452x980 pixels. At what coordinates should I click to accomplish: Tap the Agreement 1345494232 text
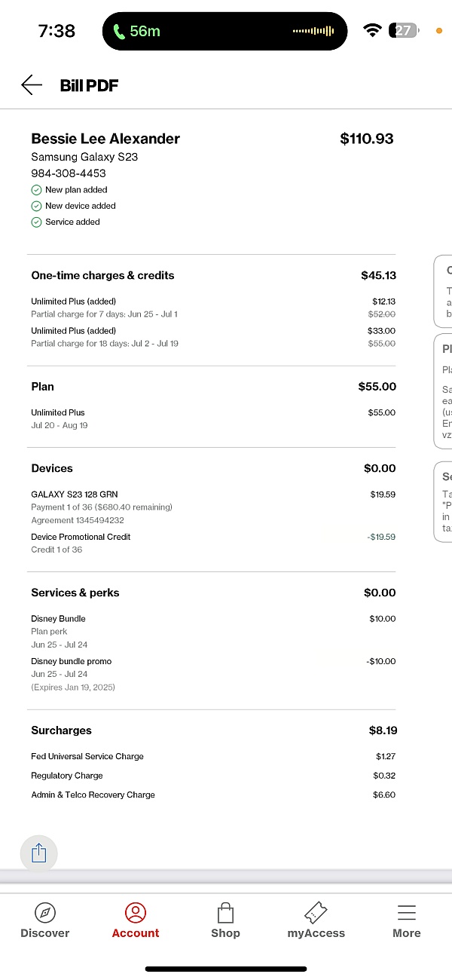78,520
